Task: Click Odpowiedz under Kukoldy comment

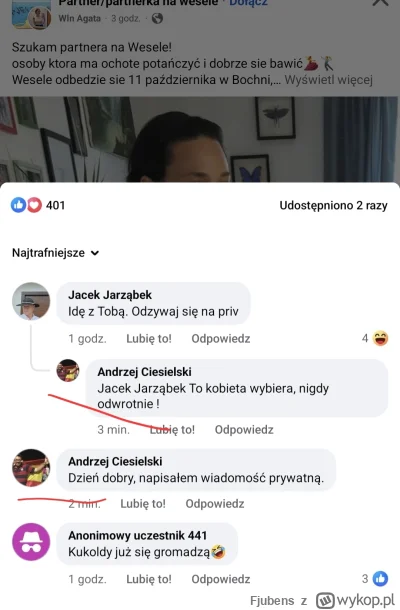Action: [221, 579]
